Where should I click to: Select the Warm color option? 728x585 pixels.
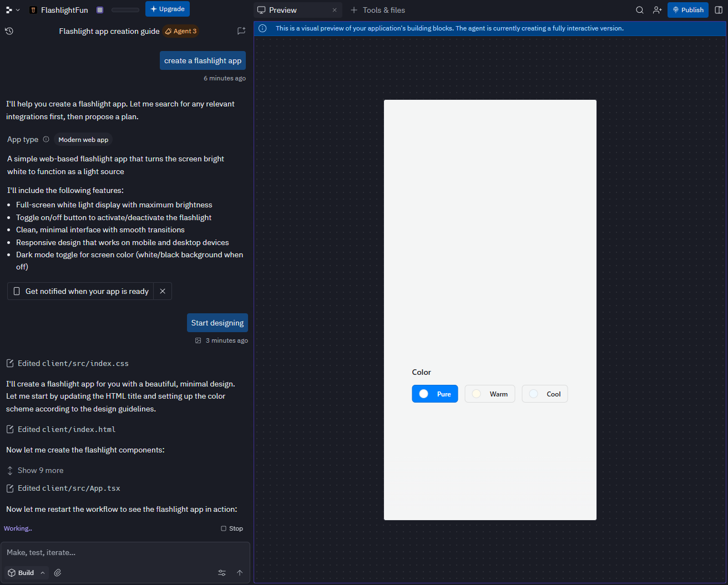[x=489, y=394]
